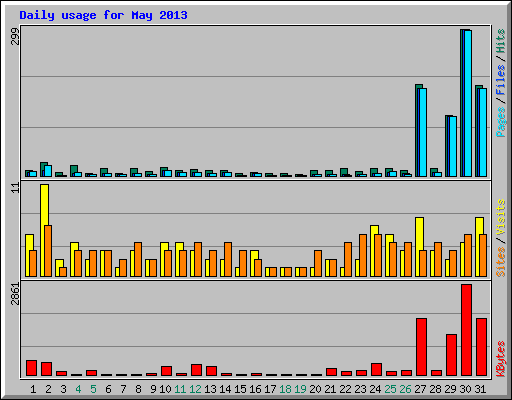
Task: Click day label 8 on the x-axis
Action: [x=138, y=389]
